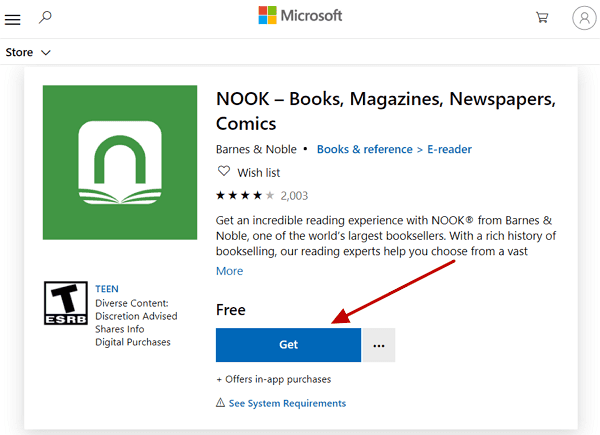Open the hamburger navigation menu

click(12, 20)
